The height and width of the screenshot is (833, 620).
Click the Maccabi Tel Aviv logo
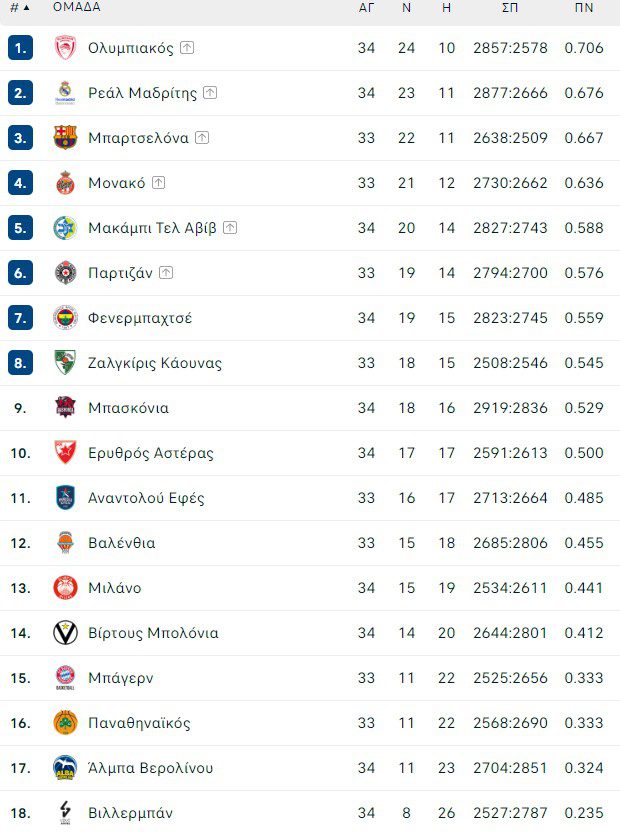click(x=65, y=228)
